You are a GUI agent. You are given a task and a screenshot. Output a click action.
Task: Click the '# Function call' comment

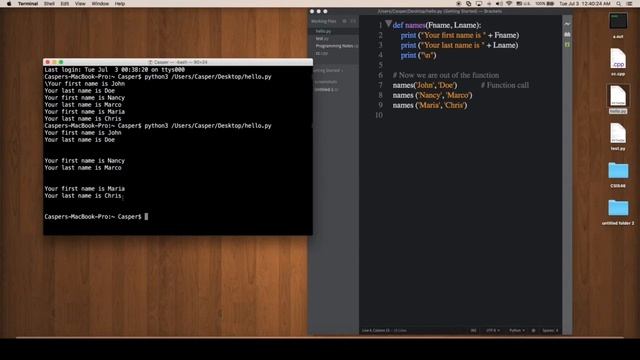pyautogui.click(x=504, y=85)
